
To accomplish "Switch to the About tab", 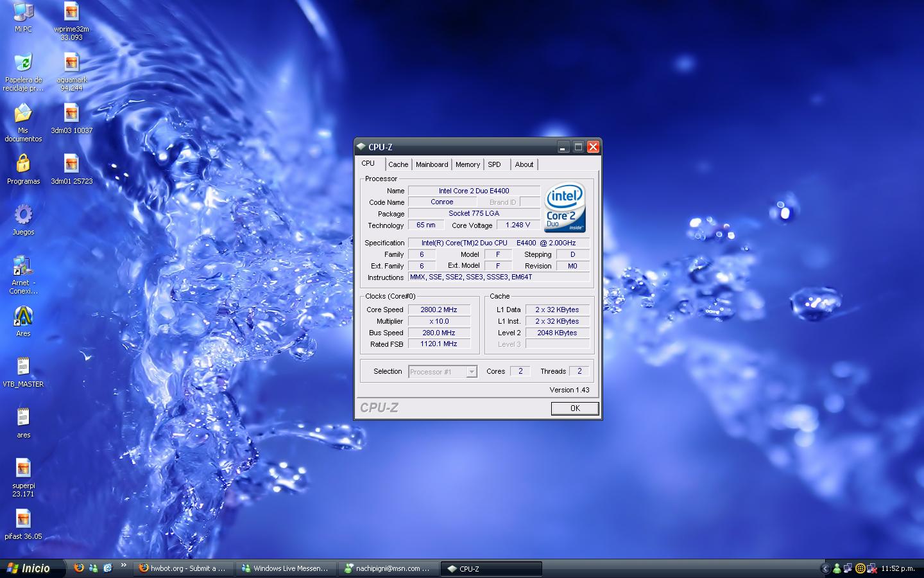I will 524,164.
